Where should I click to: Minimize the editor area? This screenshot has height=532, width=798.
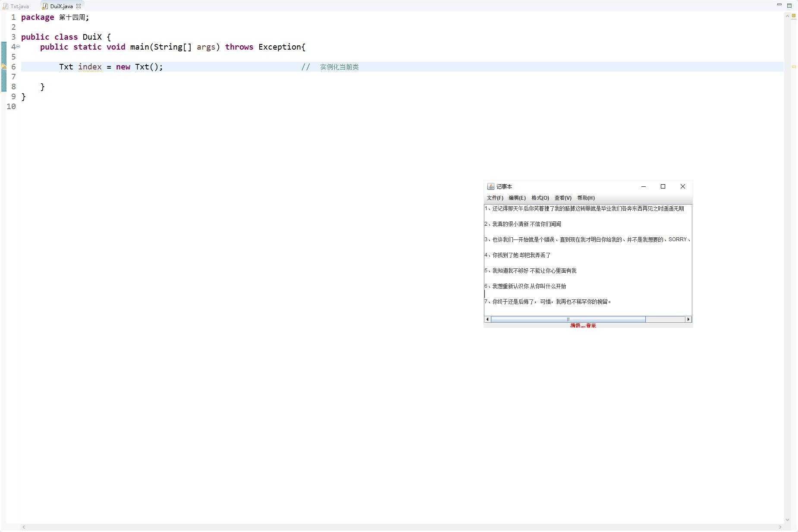pos(779,5)
